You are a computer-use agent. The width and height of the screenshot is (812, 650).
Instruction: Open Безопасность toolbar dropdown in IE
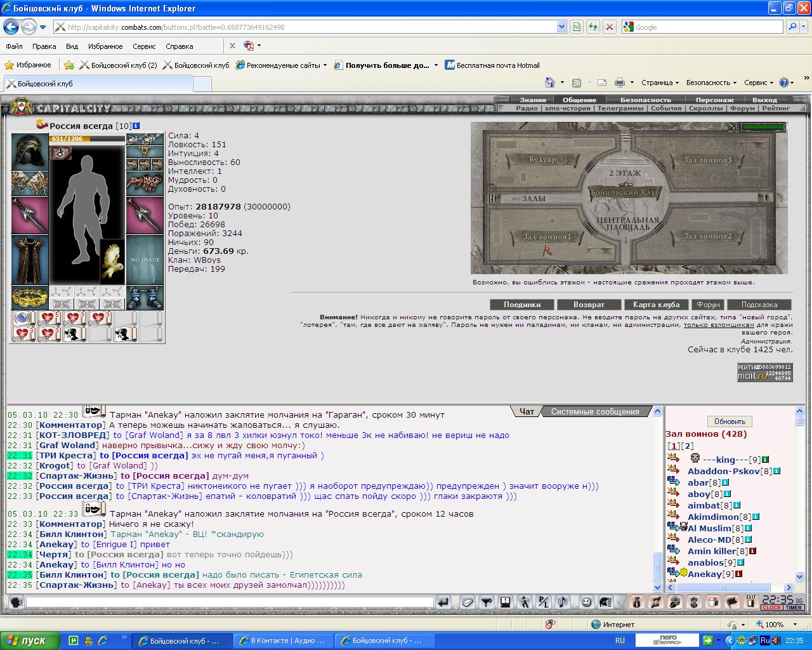(711, 83)
